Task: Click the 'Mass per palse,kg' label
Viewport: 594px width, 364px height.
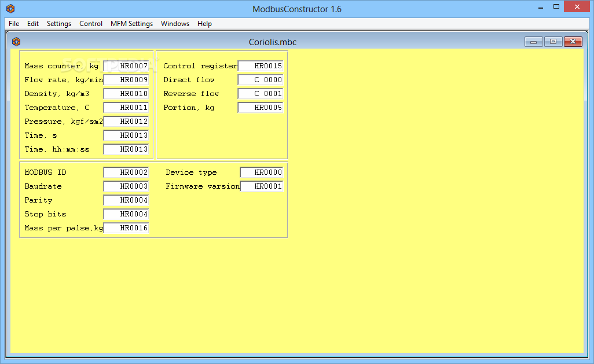Action: click(64, 228)
